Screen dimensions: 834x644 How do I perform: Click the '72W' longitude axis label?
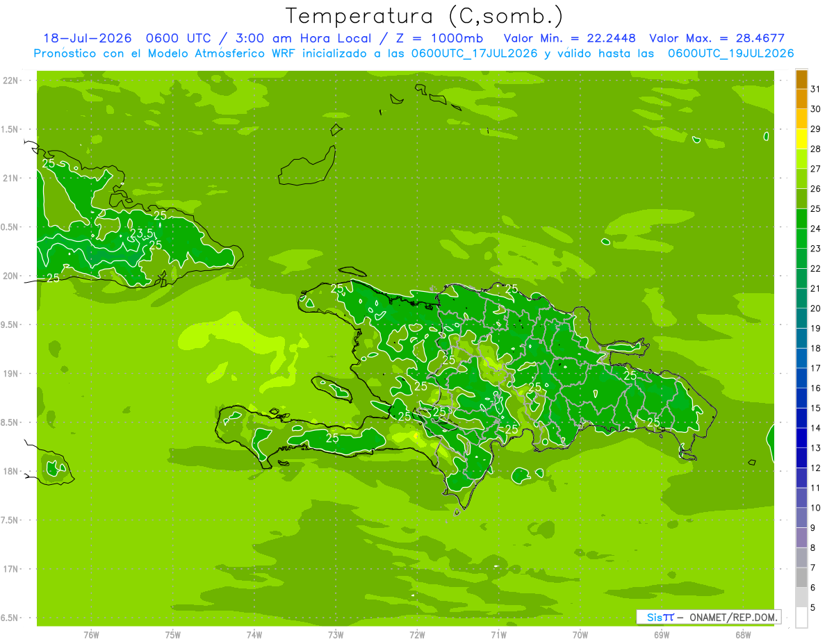point(417,634)
